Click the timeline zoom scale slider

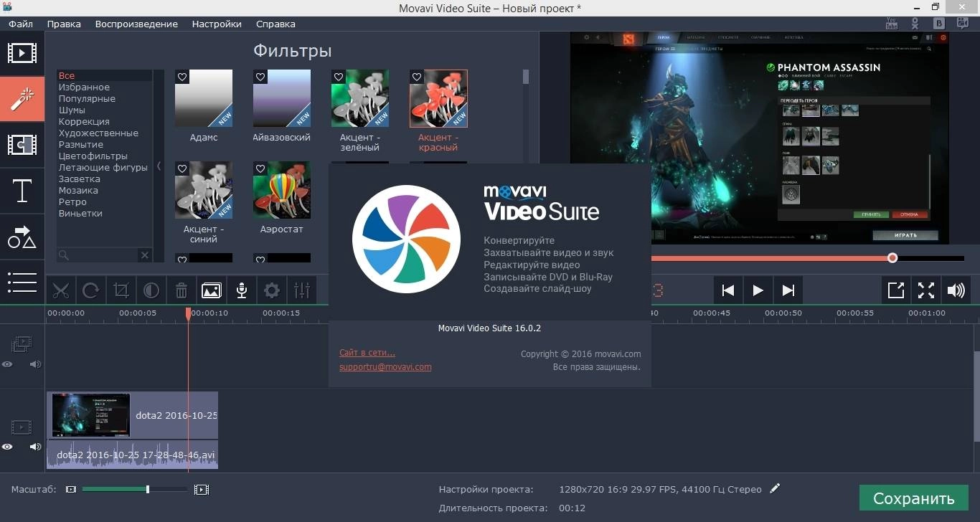(x=148, y=489)
